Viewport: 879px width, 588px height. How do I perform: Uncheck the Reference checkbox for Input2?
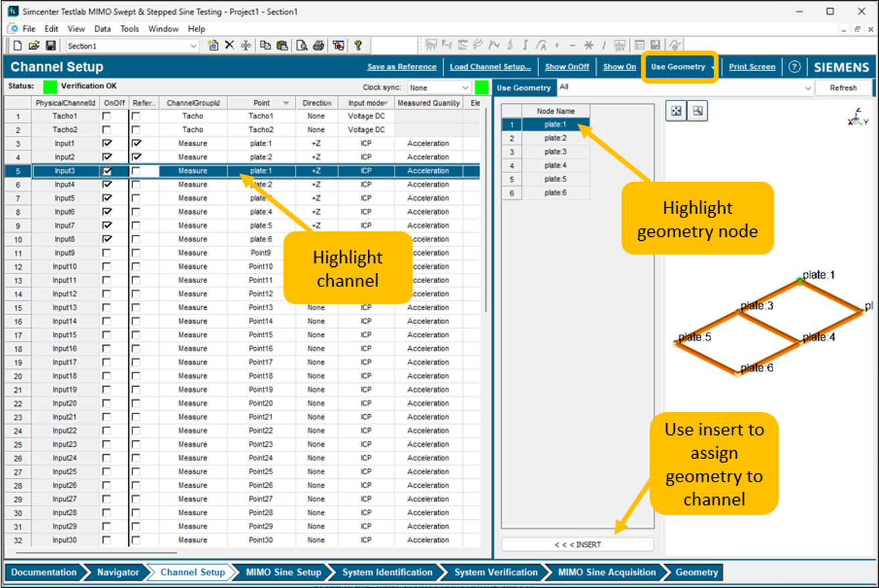click(136, 157)
